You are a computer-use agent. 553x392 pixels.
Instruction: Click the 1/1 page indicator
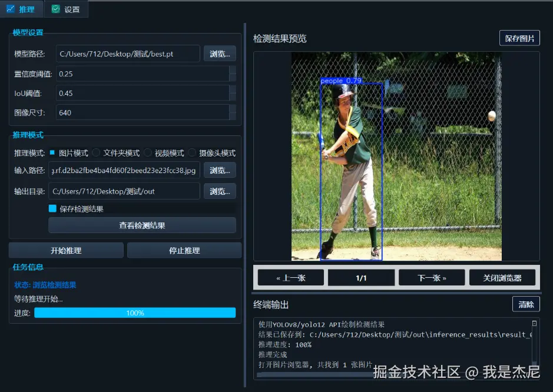361,278
